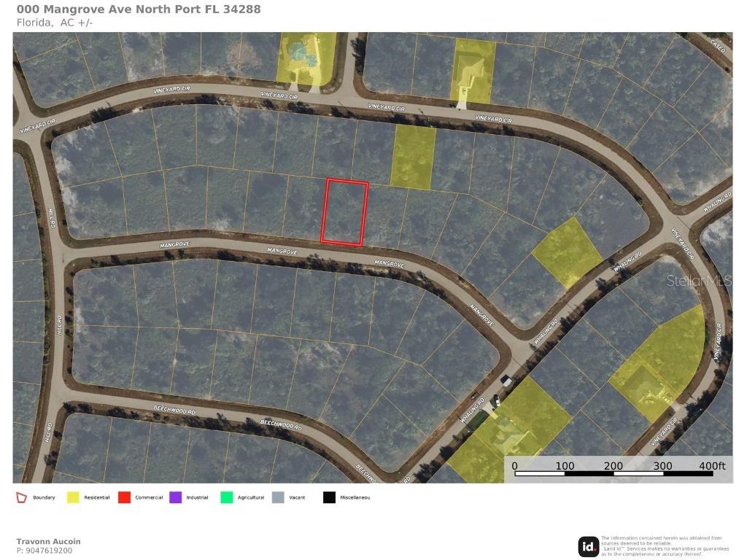Image resolution: width=747 pixels, height=560 pixels.
Task: Select the purple Industrial legend swatch
Action: coord(175,497)
